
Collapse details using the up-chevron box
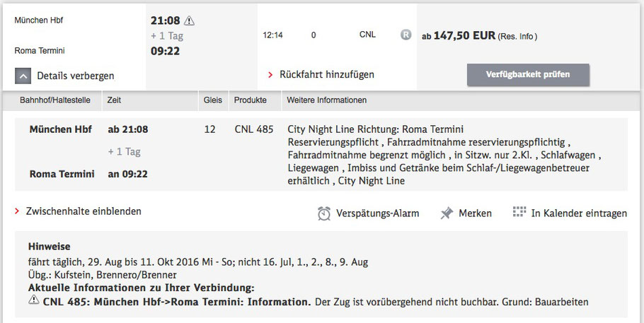23,75
